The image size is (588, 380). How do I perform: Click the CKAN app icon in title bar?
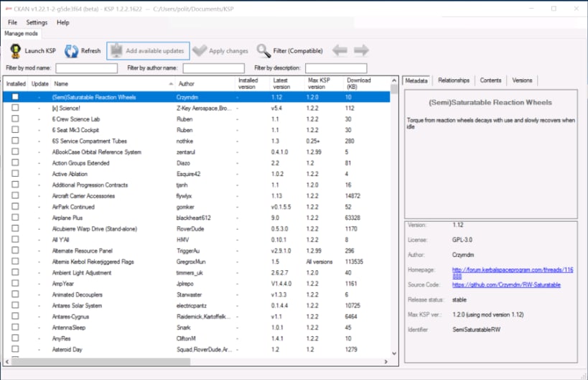tap(8, 9)
